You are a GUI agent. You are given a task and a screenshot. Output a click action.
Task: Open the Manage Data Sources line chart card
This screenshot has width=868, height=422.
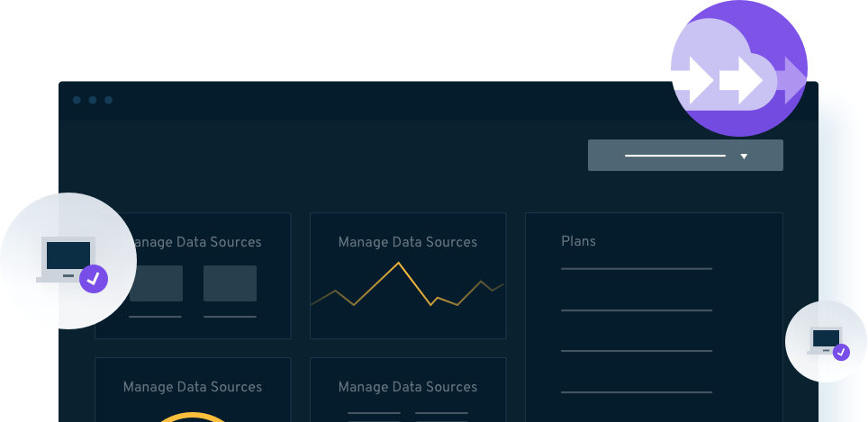coord(408,275)
